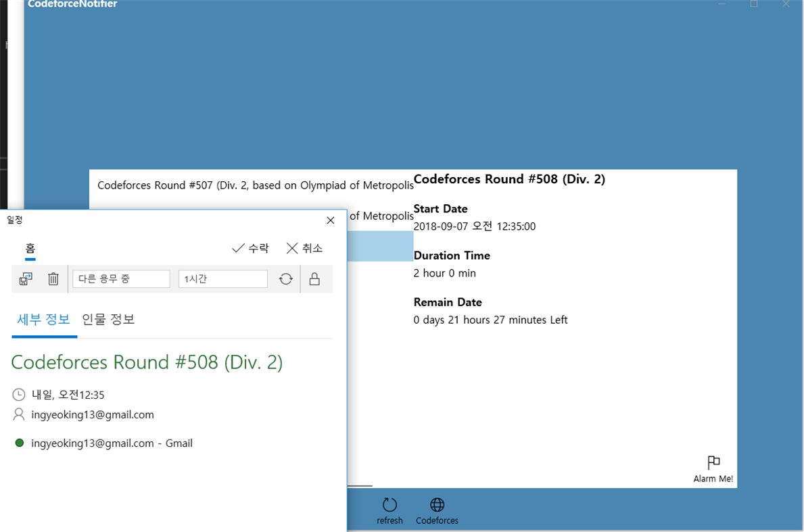Screen dimensions: 804x532
Task: Select the 세부 정보 tab
Action: coord(44,319)
